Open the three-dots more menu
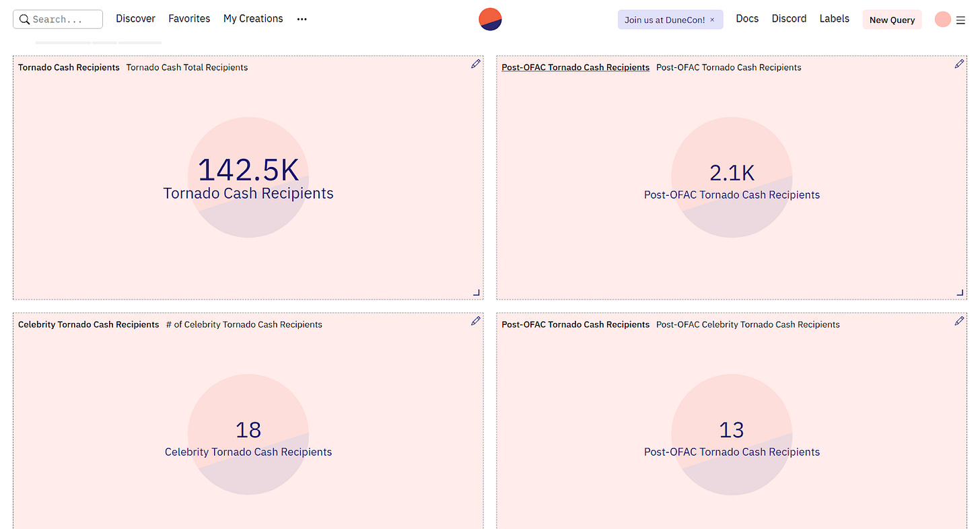Image resolution: width=980 pixels, height=529 pixels. pos(302,20)
